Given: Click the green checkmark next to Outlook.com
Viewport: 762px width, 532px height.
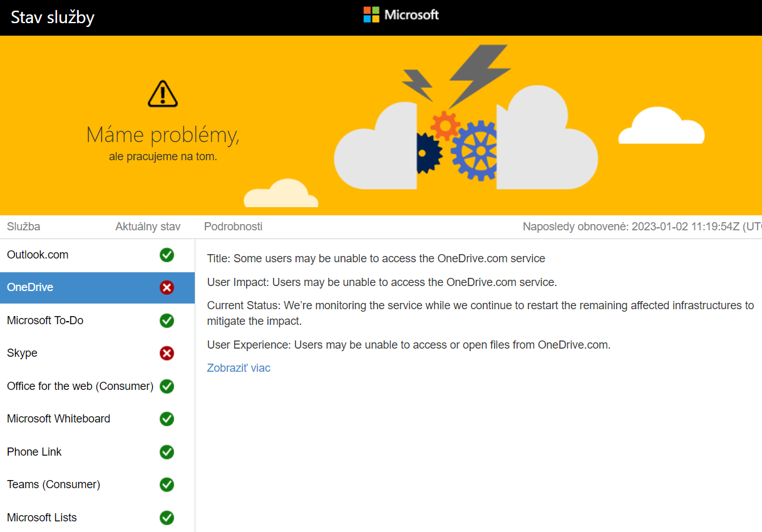Looking at the screenshot, I should [x=167, y=255].
